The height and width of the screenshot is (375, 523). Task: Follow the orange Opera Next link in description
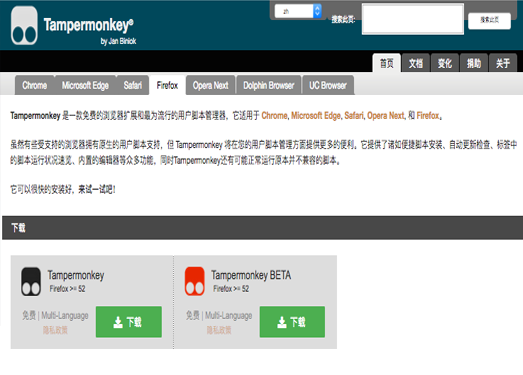pos(386,115)
